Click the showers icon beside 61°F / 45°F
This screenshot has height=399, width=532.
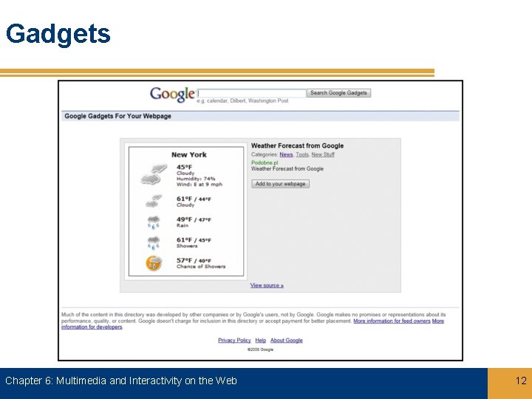[154, 242]
